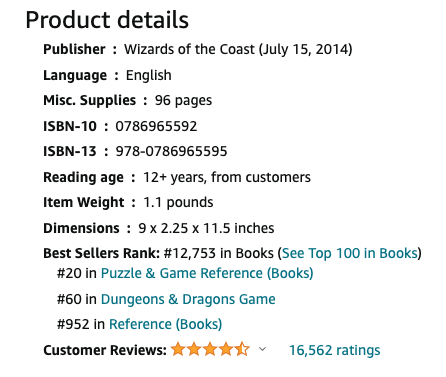Expand the customer reviews rating chevron
The height and width of the screenshot is (377, 446).
(x=262, y=349)
